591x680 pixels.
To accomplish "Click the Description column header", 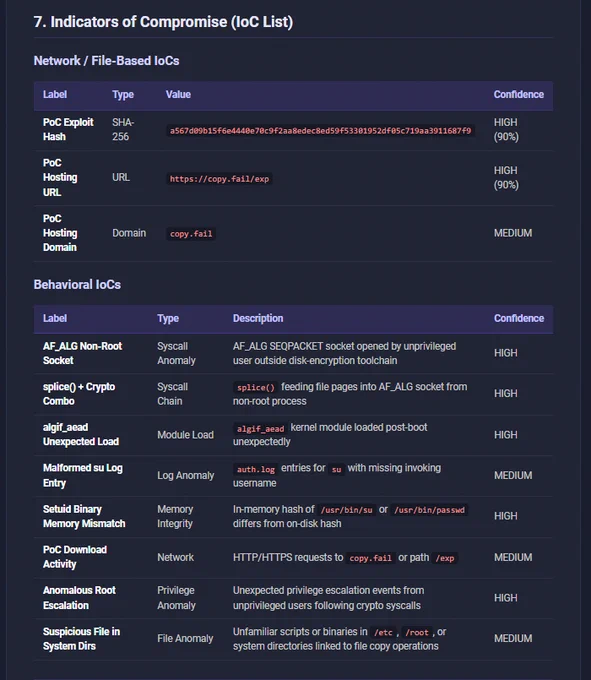I will 258,318.
